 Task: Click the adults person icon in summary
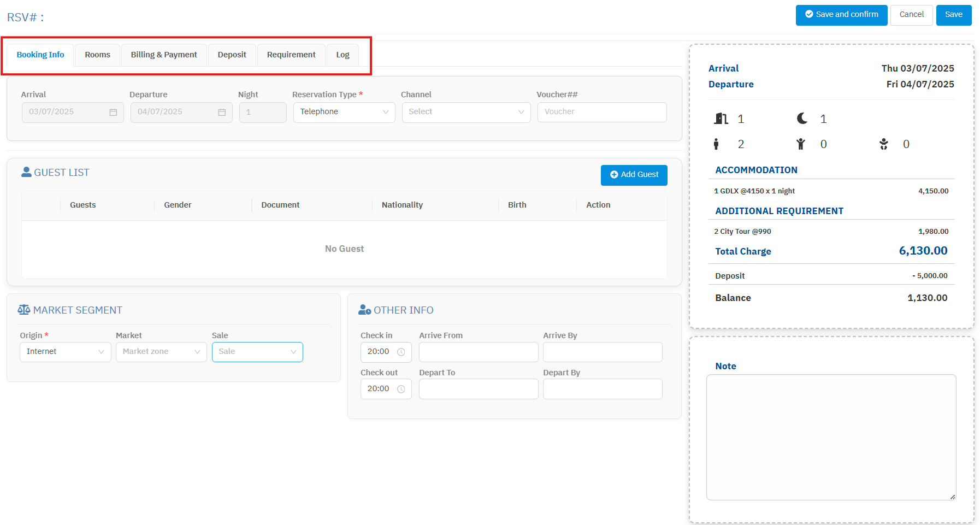point(716,144)
